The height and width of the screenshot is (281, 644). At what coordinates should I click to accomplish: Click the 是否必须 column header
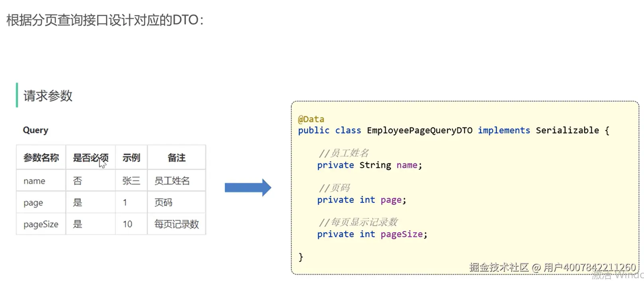[x=91, y=158]
